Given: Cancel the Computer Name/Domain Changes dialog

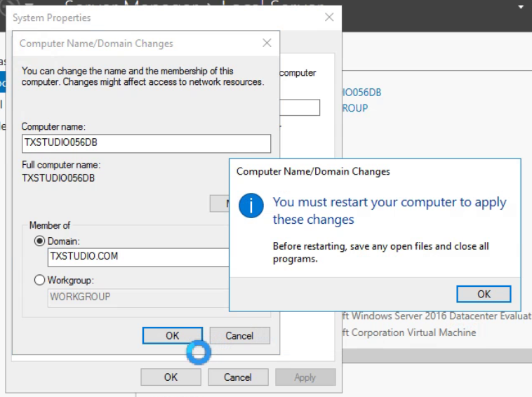Looking at the screenshot, I should point(239,336).
